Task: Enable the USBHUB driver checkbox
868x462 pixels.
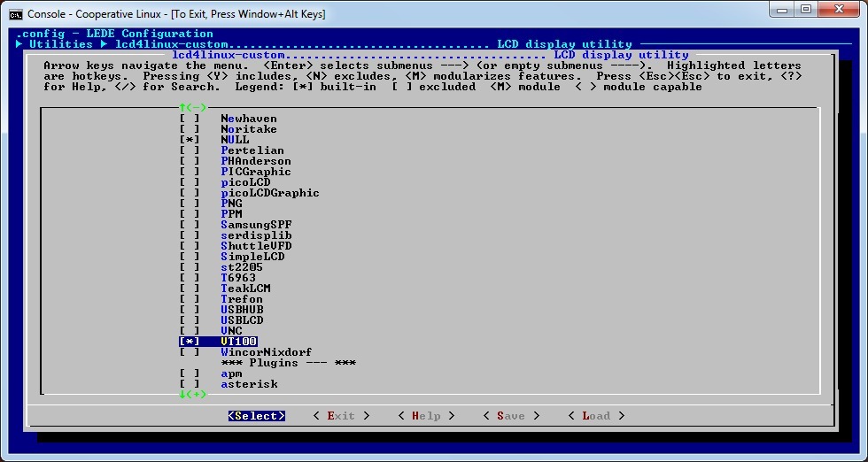Action: point(190,309)
